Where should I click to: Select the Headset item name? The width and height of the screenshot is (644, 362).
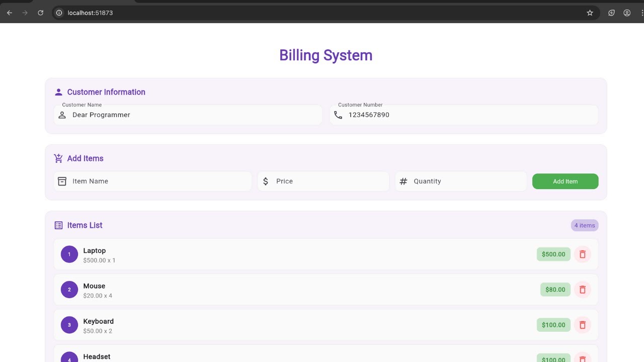pyautogui.click(x=97, y=356)
